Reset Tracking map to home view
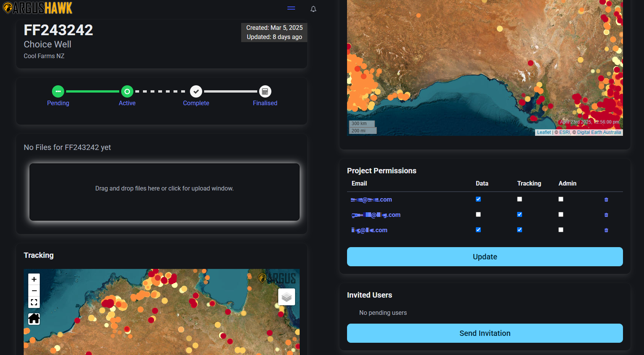The height and width of the screenshot is (355, 644). [34, 319]
